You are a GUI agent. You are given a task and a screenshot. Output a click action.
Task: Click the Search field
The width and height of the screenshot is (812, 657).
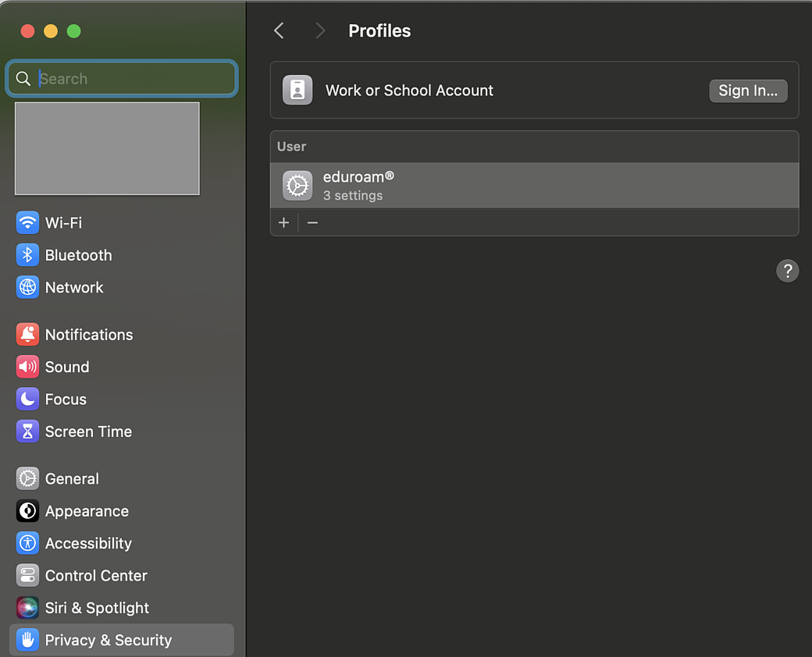click(x=133, y=79)
